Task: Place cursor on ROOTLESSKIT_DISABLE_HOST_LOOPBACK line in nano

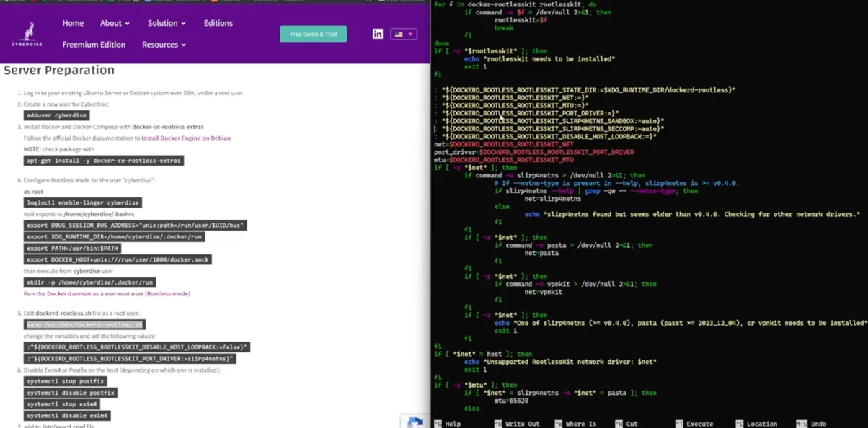Action: [x=545, y=136]
